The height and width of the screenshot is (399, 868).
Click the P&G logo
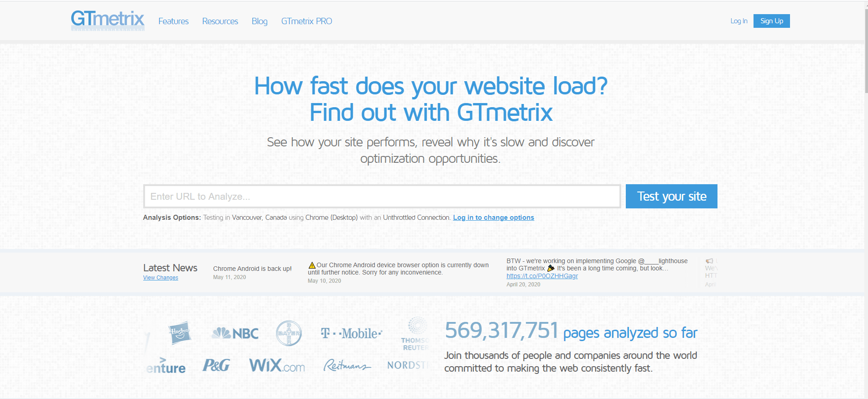(x=216, y=365)
